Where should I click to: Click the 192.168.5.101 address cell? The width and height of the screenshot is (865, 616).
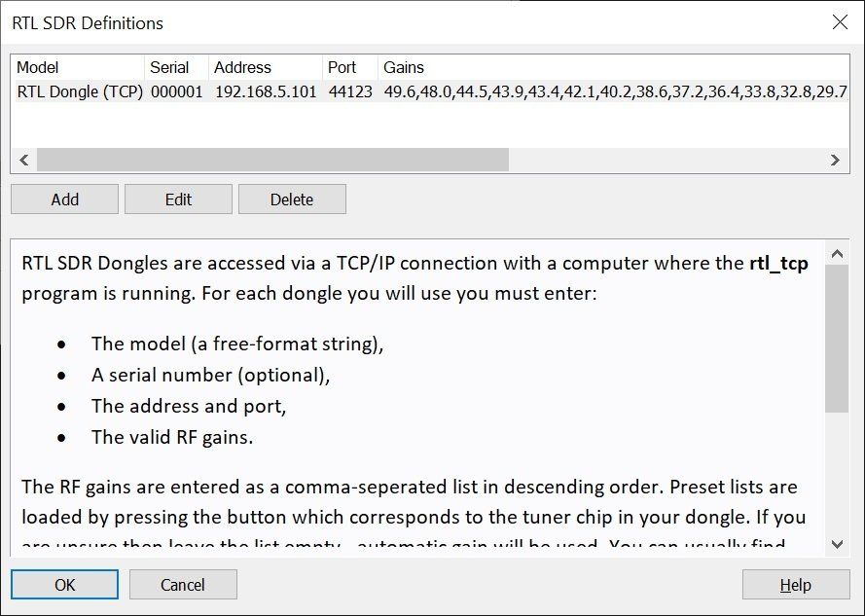point(265,92)
